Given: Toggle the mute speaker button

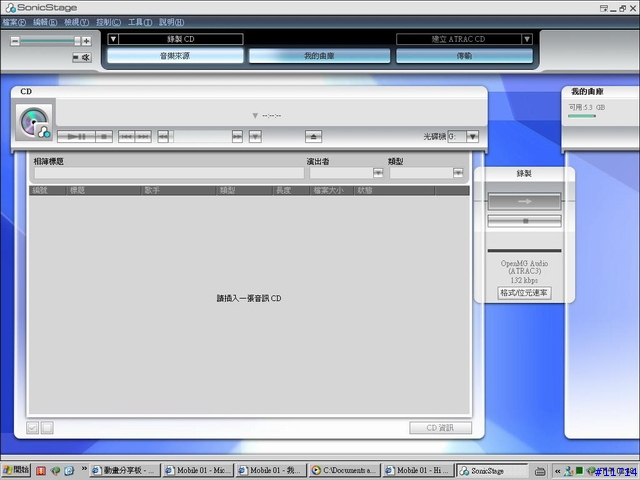Looking at the screenshot, I should tap(82, 58).
